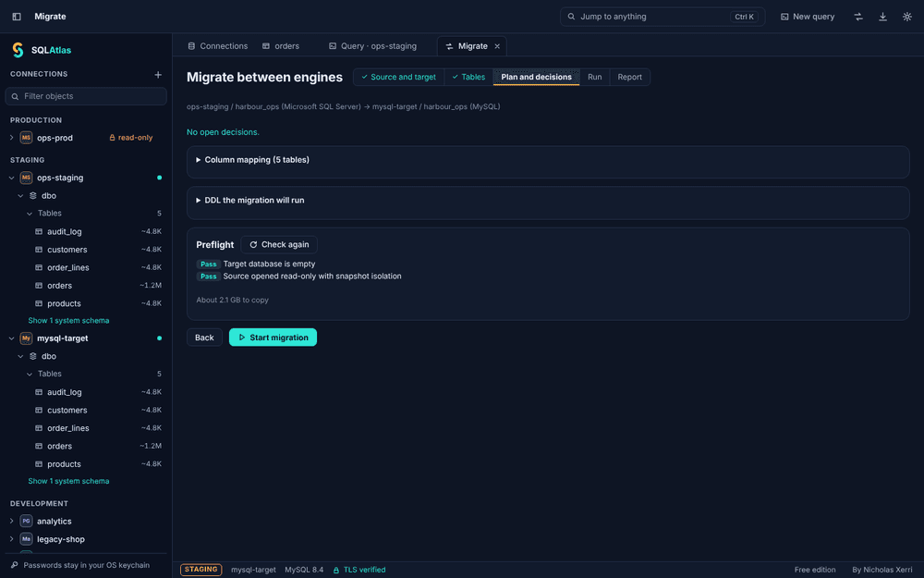This screenshot has width=924, height=578.
Task: Open the Query · ops-staging tab
Action: 372,46
